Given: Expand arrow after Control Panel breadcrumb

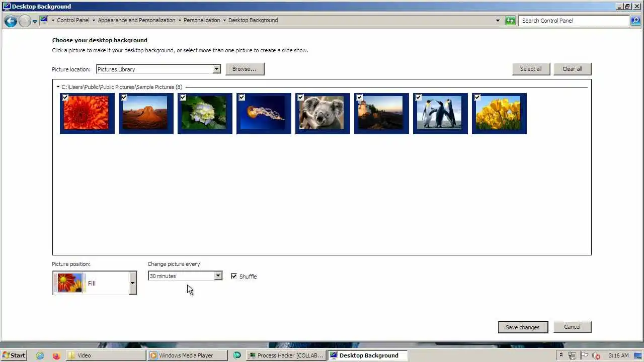Looking at the screenshot, I should pyautogui.click(x=94, y=20).
